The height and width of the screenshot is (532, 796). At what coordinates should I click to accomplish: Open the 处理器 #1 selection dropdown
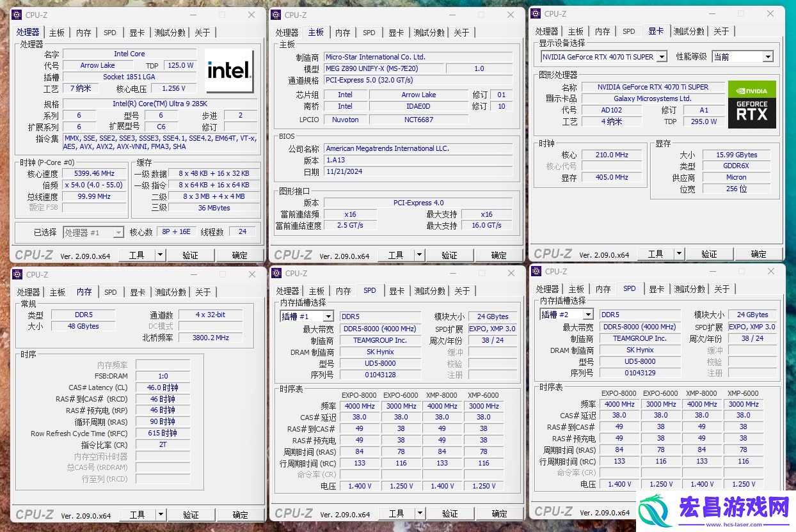point(93,232)
